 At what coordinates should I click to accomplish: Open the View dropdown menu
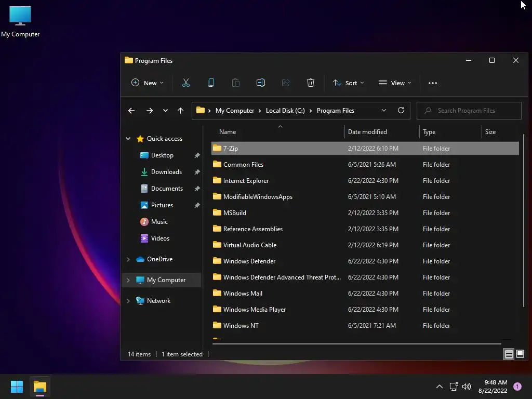395,83
